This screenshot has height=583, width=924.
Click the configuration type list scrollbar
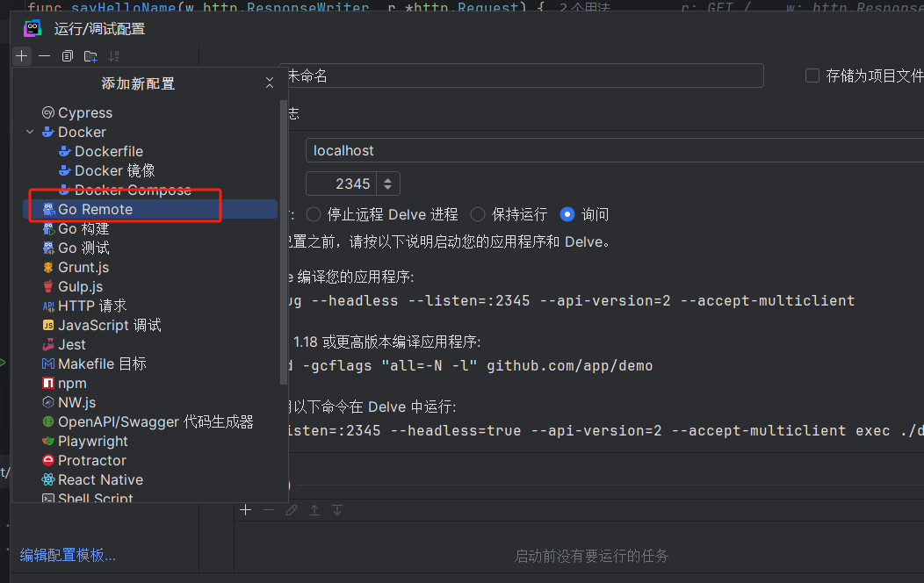coord(283,241)
